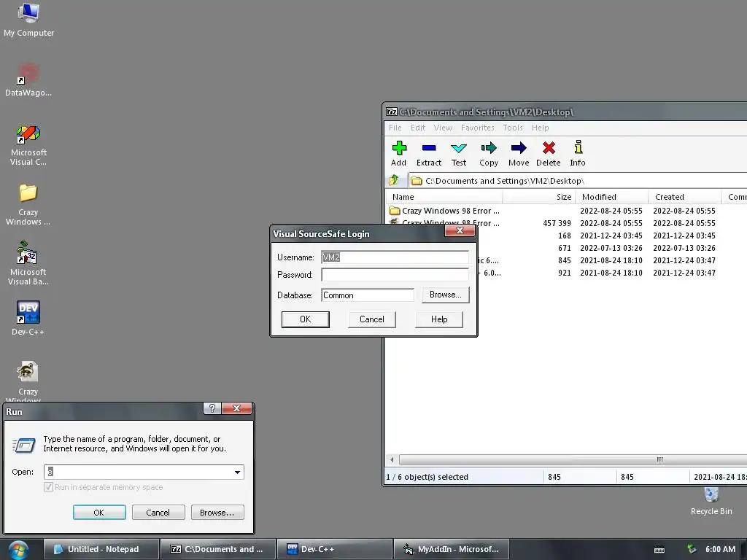
Task: Select the DataWago... desktop shortcut
Action: (x=28, y=80)
